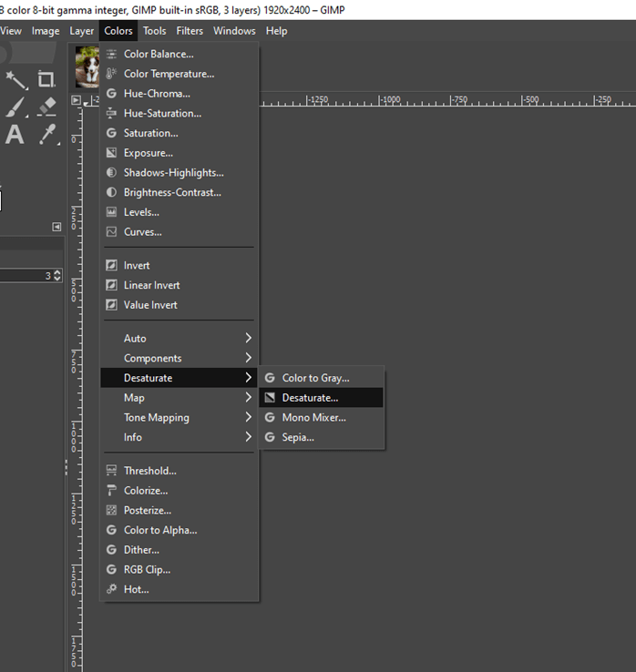This screenshot has height=672, width=636.
Task: Open Shadows-Highlights adjustment
Action: pyautogui.click(x=180, y=172)
